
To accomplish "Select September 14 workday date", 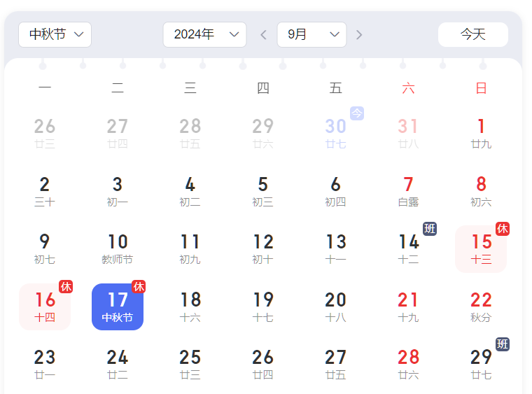I will [408, 249].
